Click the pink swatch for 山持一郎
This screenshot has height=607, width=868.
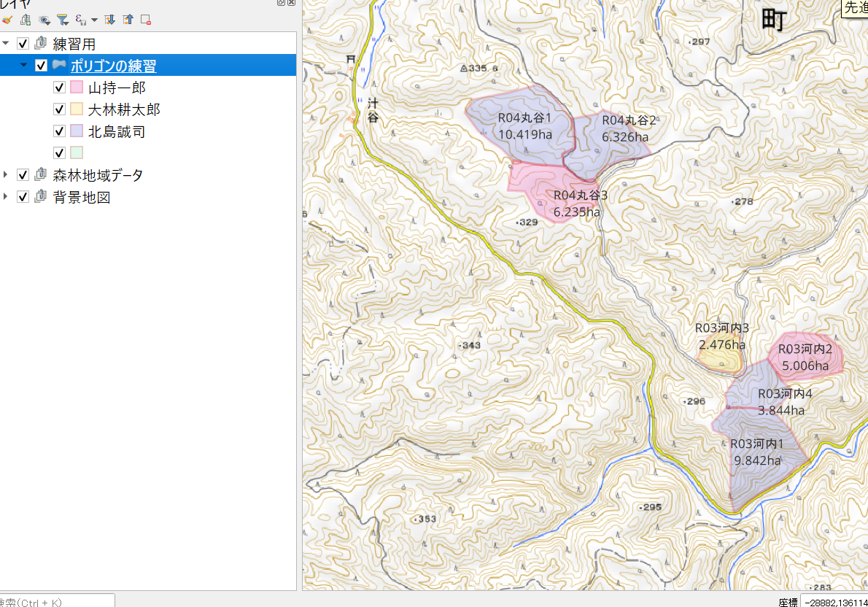tap(77, 87)
